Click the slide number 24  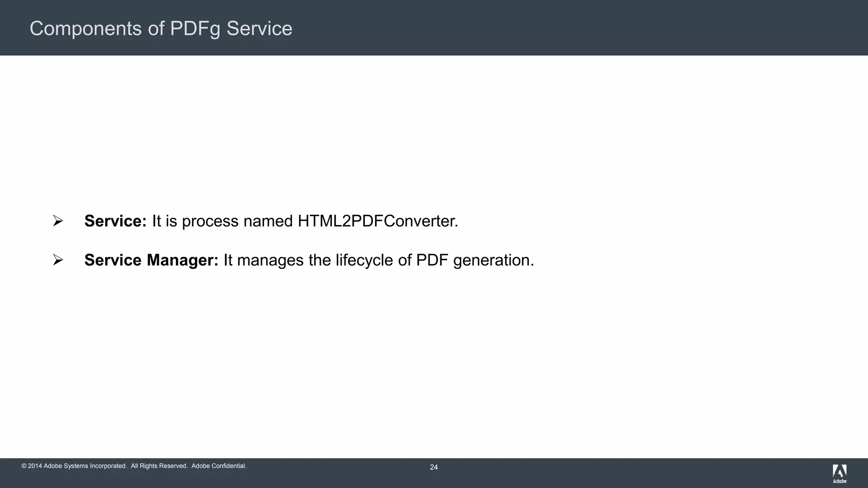click(434, 467)
